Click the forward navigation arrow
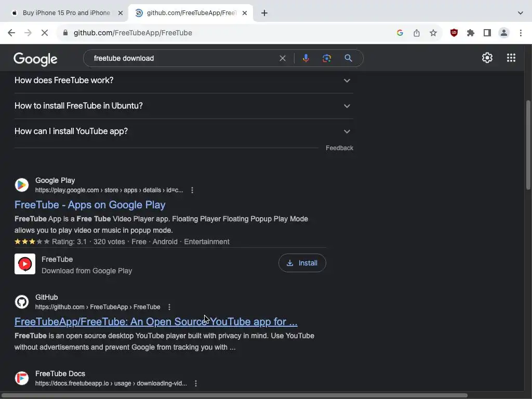The image size is (532, 399). coord(28,33)
